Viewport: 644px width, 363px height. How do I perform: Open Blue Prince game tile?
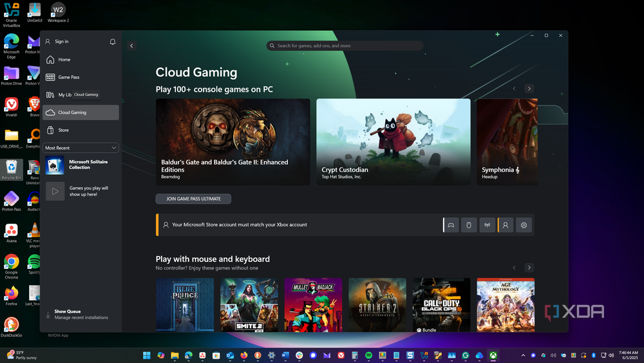click(185, 304)
